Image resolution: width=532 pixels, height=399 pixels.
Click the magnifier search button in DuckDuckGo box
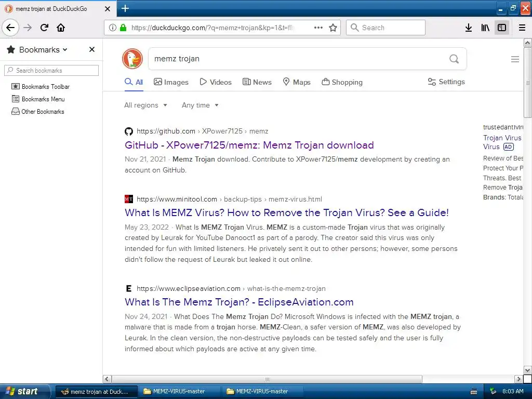454,59
